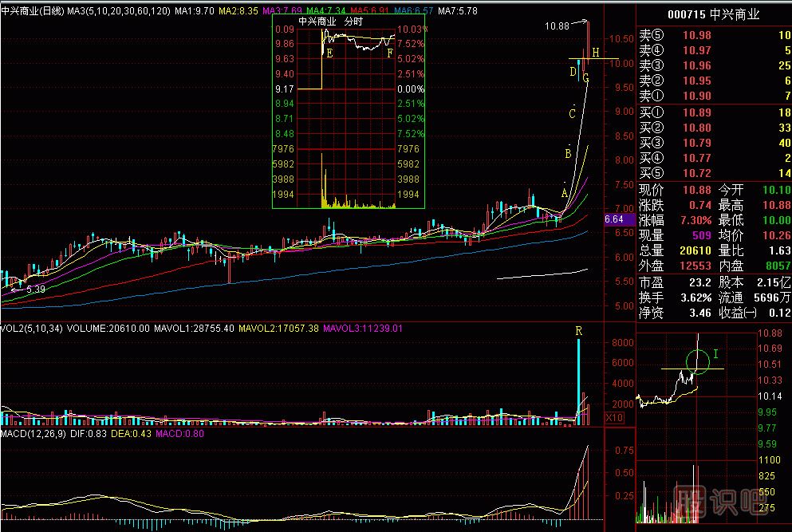Click the 5.39 low price label
This screenshot has width=792, height=532.
pos(36,290)
